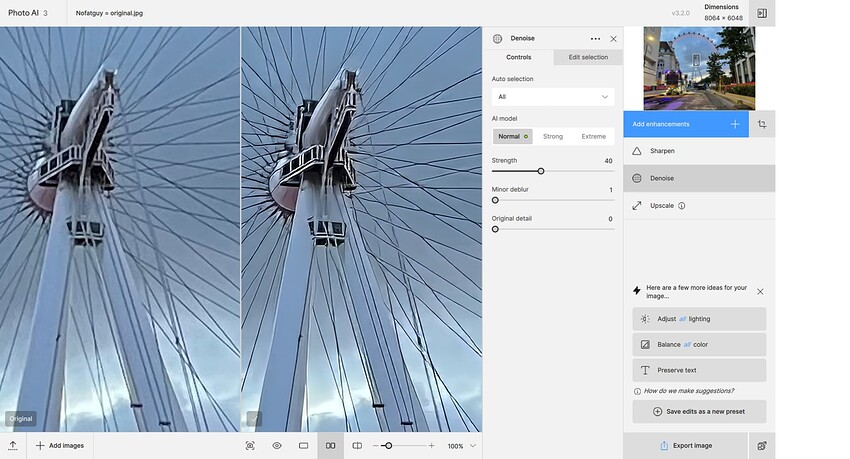Screen dimensions: 850x459
Task: Click the plus icon on Add enhancements
Action: click(735, 124)
